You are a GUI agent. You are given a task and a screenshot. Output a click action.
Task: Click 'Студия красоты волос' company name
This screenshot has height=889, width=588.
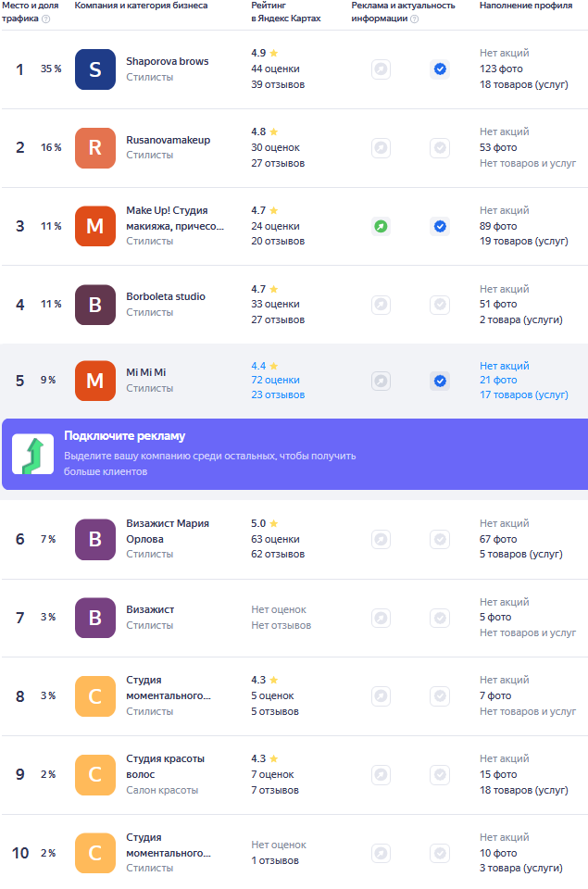165,767
